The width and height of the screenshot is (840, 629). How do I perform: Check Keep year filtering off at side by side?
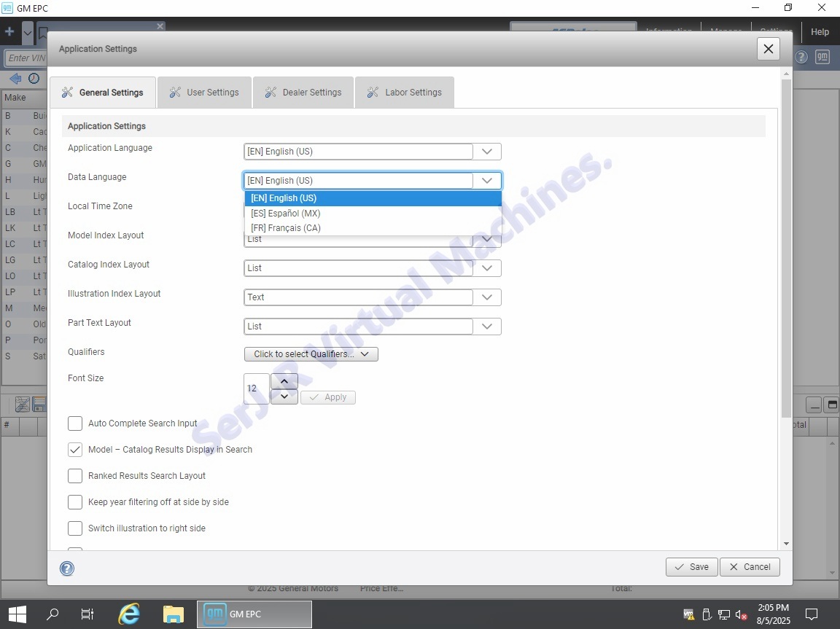tap(75, 502)
